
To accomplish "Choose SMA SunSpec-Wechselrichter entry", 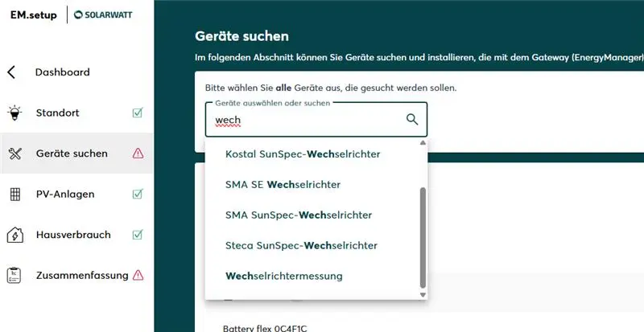I will pos(298,215).
